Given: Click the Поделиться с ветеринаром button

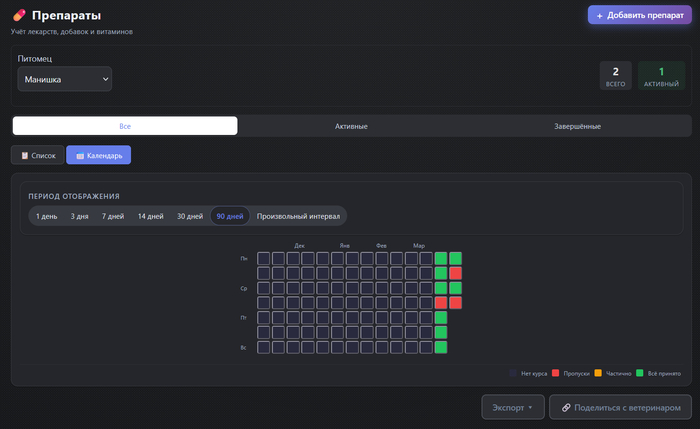Looking at the screenshot, I should [x=620, y=407].
